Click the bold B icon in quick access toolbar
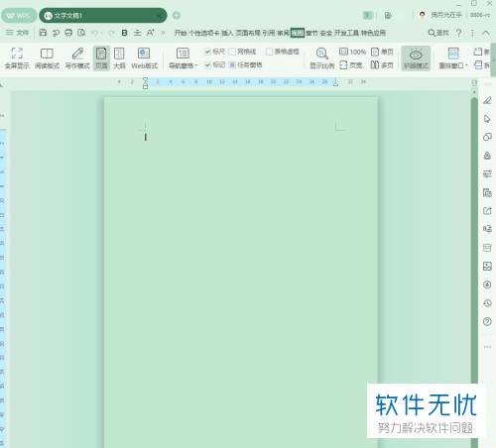This screenshot has width=496, height=448. [x=124, y=33]
